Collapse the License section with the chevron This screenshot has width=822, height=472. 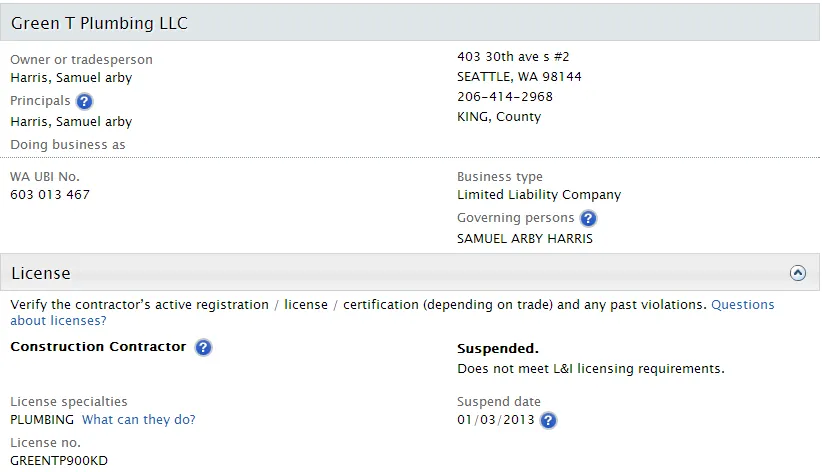click(x=797, y=272)
